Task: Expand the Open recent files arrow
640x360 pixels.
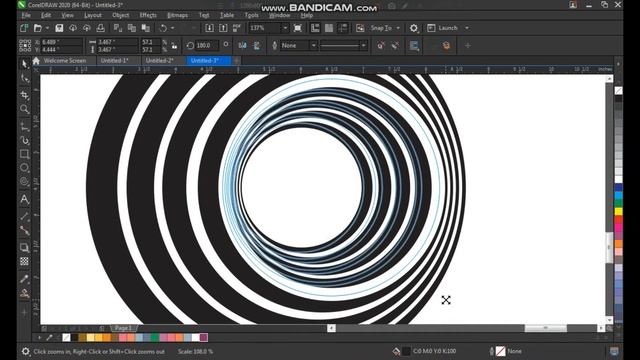Action: point(47,28)
